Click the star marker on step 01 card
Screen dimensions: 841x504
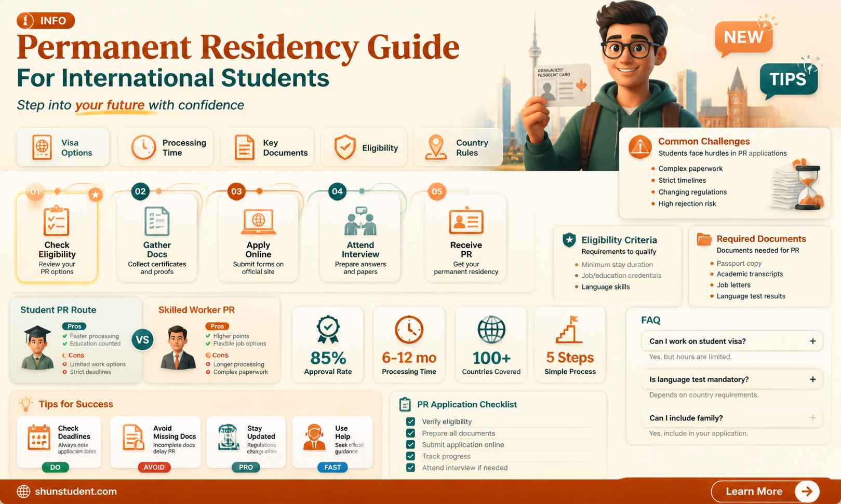point(95,195)
